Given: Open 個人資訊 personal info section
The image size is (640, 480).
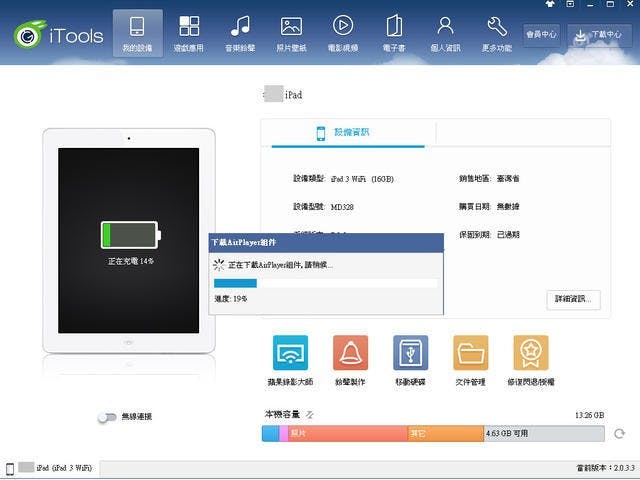Looking at the screenshot, I should coord(446,32).
